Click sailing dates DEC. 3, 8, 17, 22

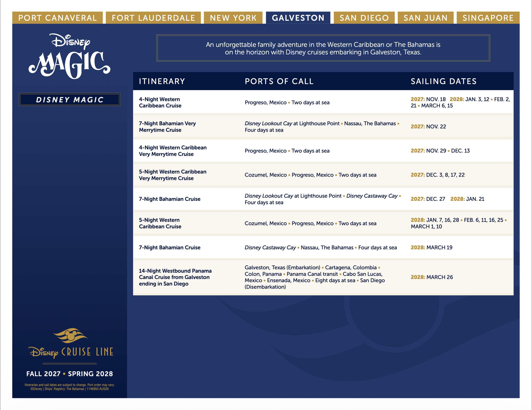coord(438,175)
